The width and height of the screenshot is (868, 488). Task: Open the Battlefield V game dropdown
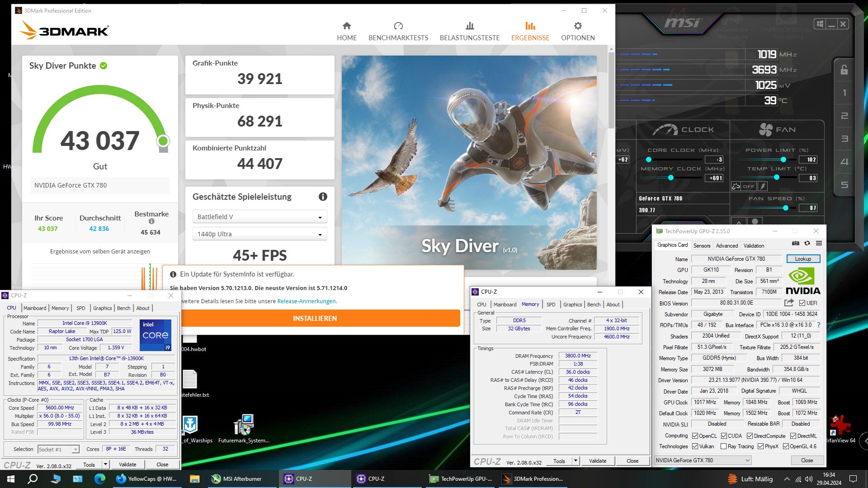pos(259,217)
